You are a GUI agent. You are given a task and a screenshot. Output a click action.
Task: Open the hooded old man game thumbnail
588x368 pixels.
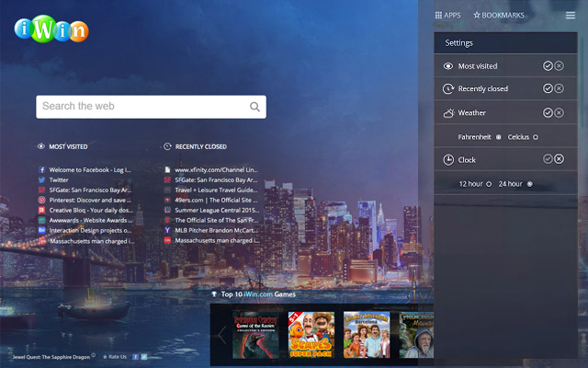(416, 335)
